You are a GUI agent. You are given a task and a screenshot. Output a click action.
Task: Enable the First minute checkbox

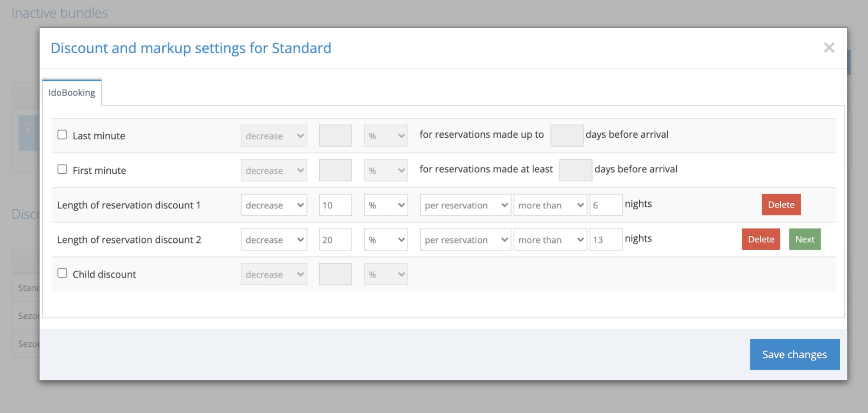pyautogui.click(x=63, y=169)
